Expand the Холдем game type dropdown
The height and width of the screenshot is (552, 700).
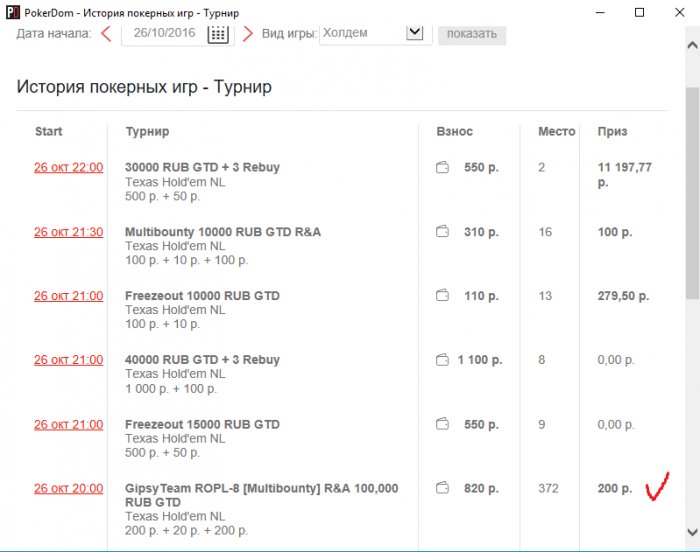415,33
